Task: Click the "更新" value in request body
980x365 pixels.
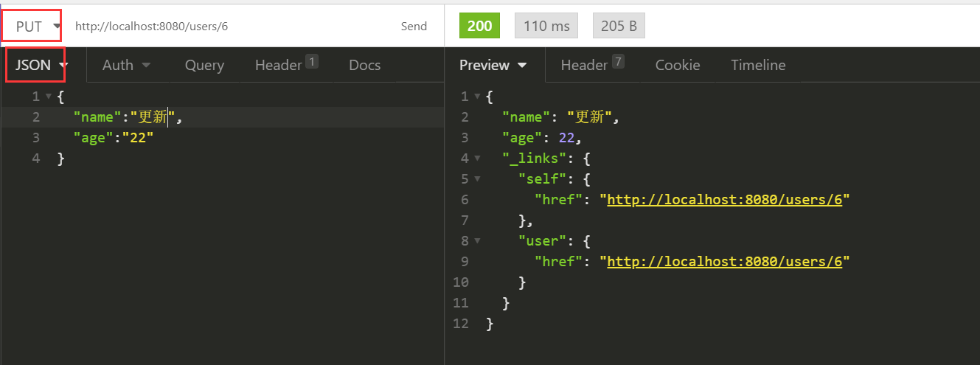Action: click(153, 117)
